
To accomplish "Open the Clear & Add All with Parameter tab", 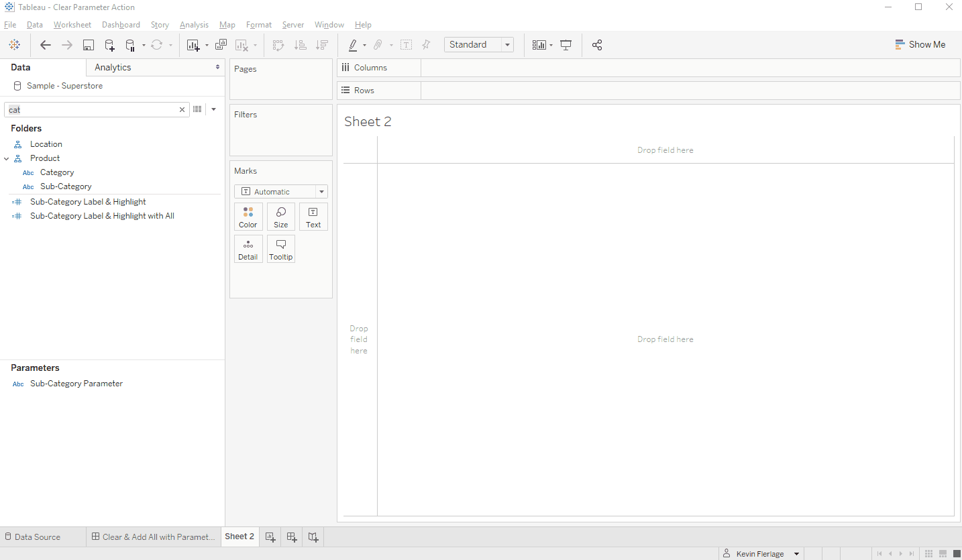I will tap(154, 537).
